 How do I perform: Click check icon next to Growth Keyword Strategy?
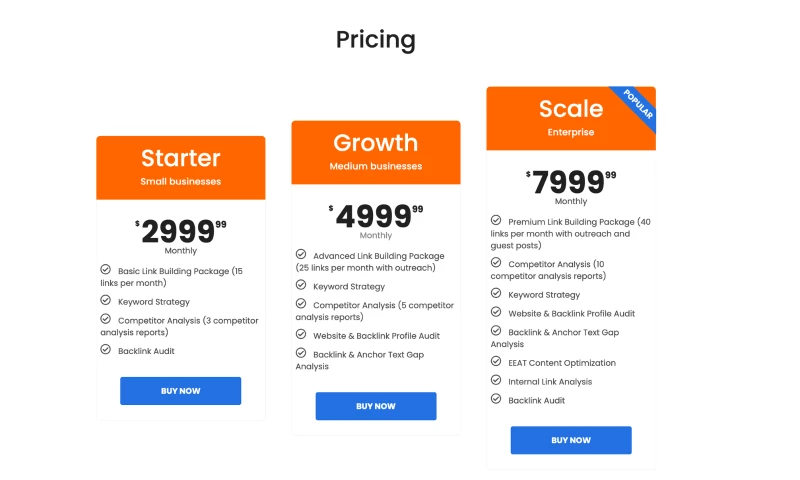[x=301, y=285]
